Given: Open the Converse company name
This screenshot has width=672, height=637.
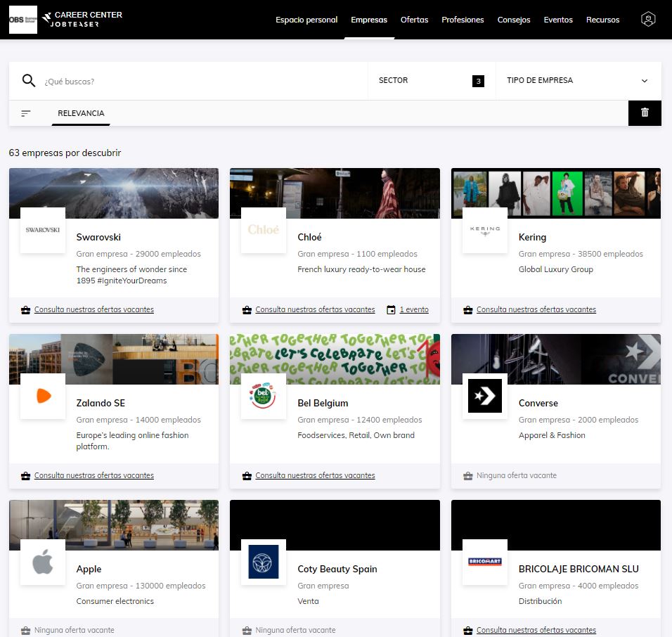Looking at the screenshot, I should click(x=538, y=403).
